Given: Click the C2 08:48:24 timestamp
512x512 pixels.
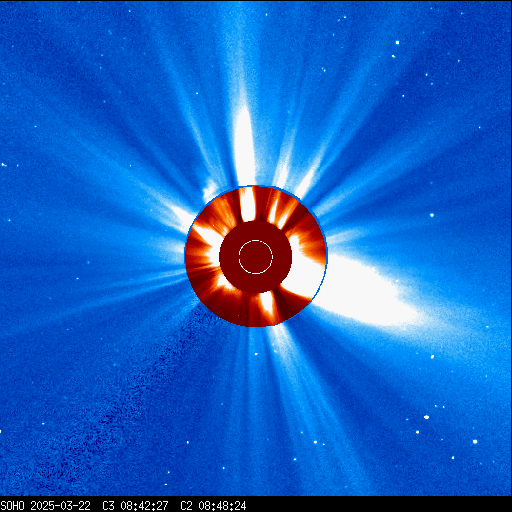Looking at the screenshot, I should (x=213, y=506).
